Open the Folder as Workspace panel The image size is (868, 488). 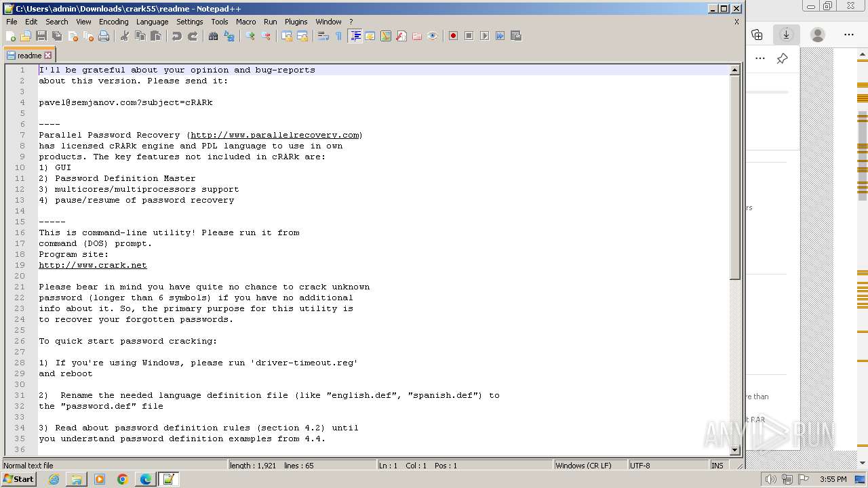tap(417, 36)
